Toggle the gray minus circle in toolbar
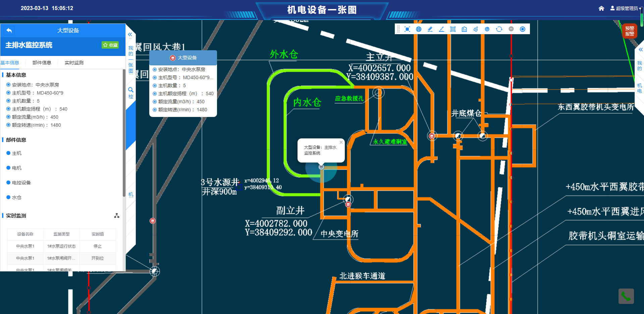 tap(511, 29)
